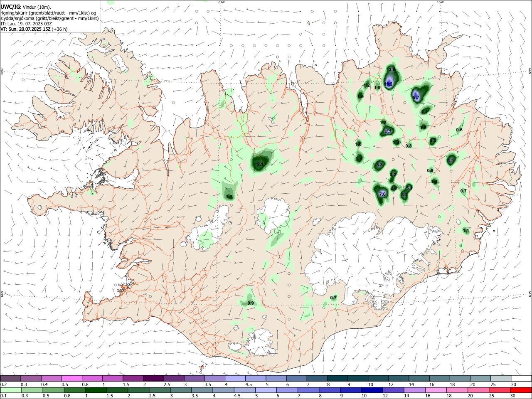Click the 0.2 label on the upper legend
The image size is (532, 399).
(x=3, y=384)
